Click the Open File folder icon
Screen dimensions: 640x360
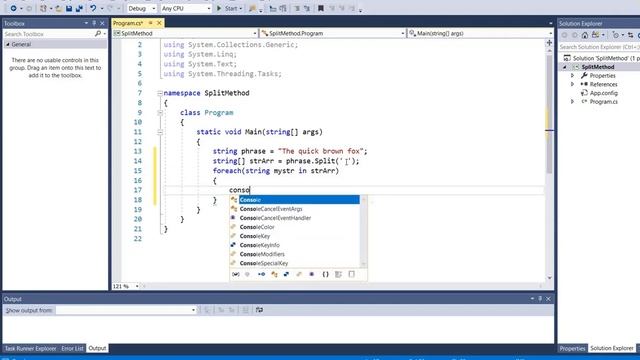(59, 8)
